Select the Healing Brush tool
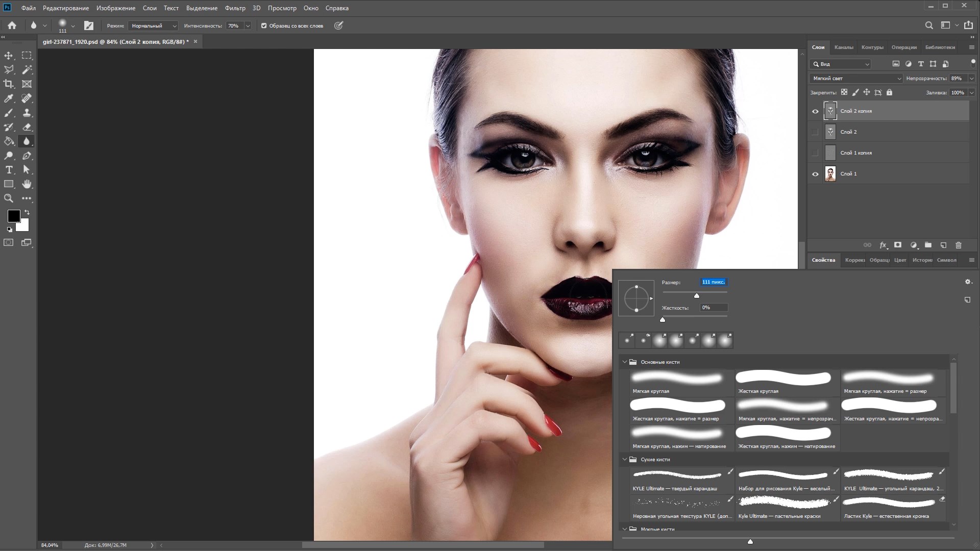 27,98
